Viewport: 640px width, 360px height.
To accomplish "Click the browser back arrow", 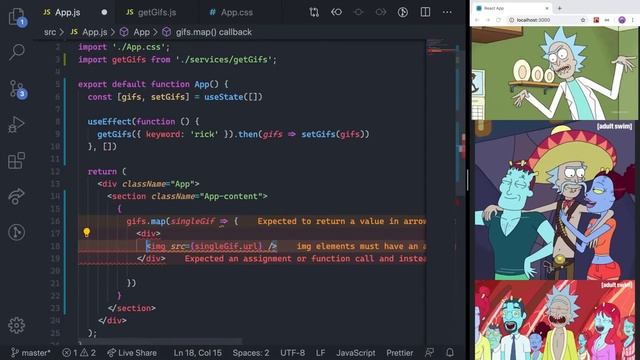I will 476,20.
